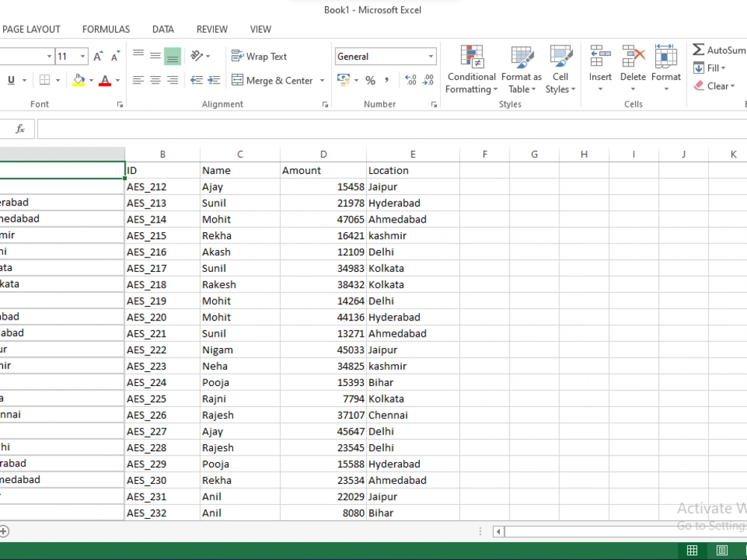Open Merge & Center dropdown arrow

click(x=322, y=81)
